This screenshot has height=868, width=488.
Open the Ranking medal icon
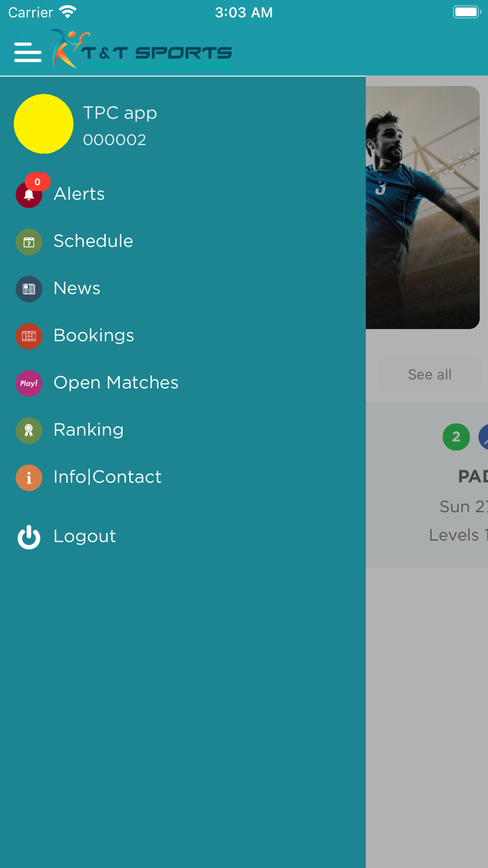point(29,431)
